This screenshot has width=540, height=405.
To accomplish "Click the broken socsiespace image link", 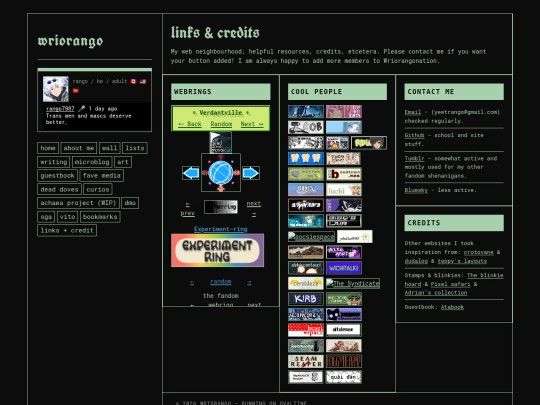I will point(311,237).
